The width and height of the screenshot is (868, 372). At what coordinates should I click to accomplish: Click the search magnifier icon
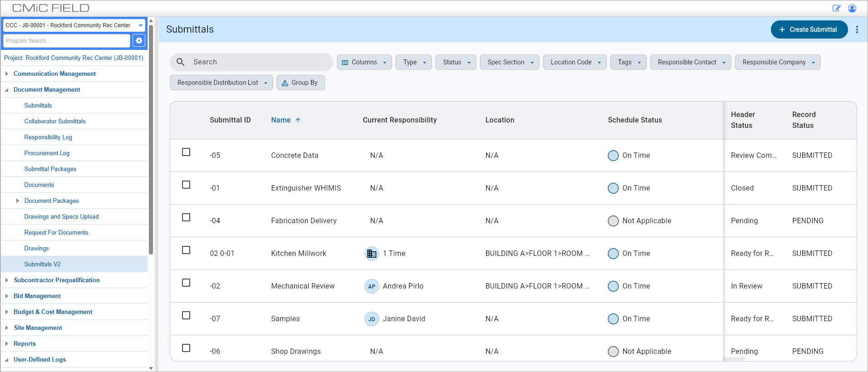(x=181, y=62)
